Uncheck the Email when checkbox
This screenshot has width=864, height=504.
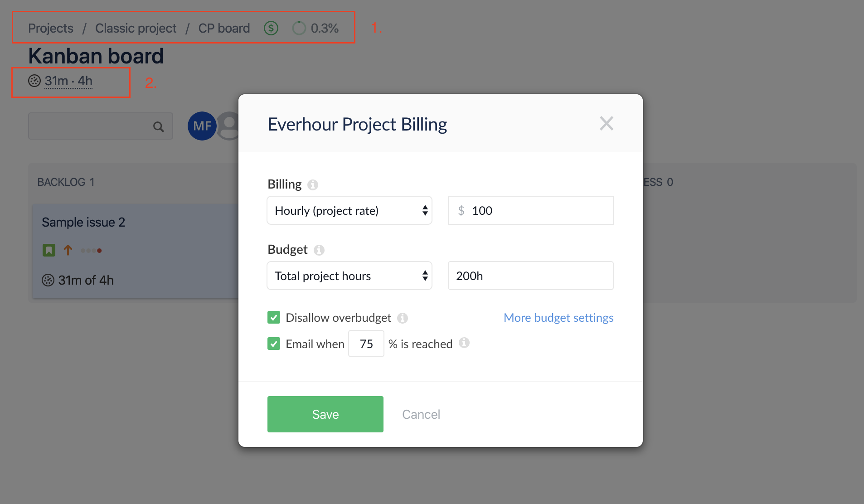pos(274,344)
